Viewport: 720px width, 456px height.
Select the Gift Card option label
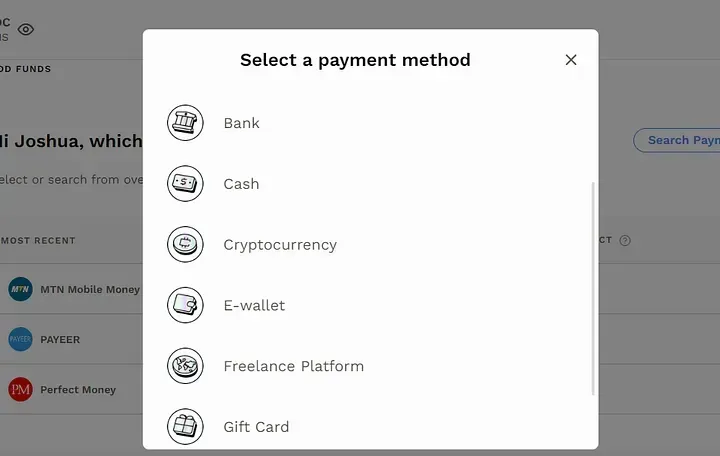pos(256,427)
